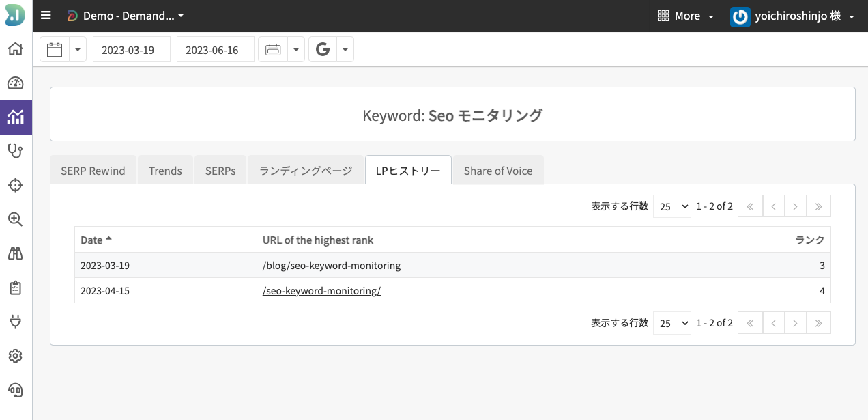This screenshot has width=868, height=420.
Task: Click the user avatar power icon
Action: (x=740, y=16)
